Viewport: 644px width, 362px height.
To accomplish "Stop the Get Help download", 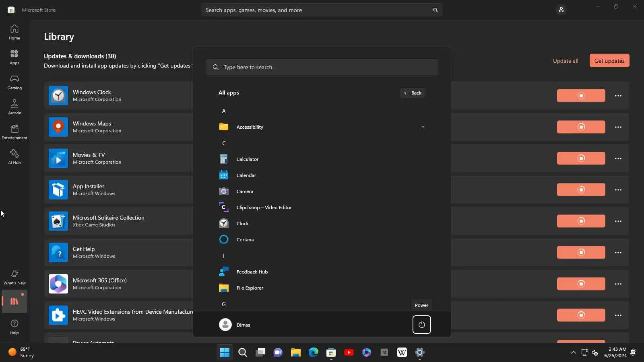I will 581,253.
